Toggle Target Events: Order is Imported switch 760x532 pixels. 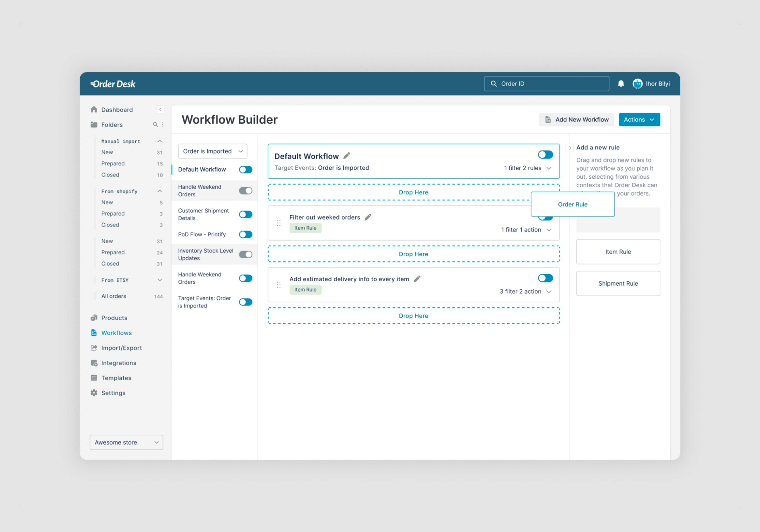[246, 302]
